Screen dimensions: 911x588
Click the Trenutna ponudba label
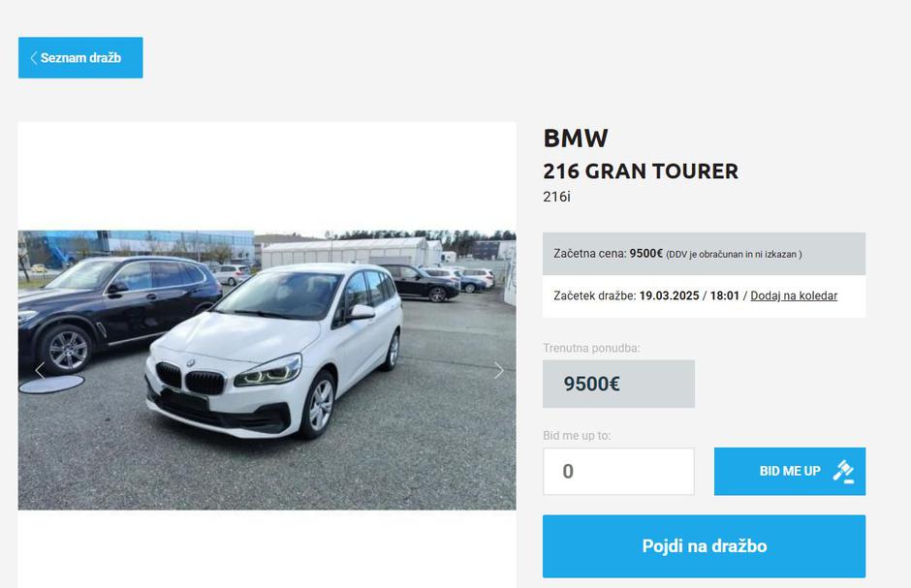tap(591, 349)
